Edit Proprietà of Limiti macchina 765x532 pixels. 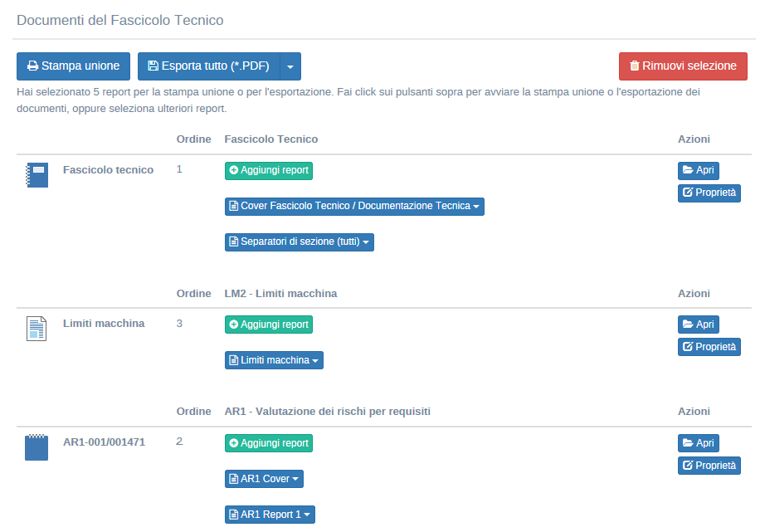709,347
